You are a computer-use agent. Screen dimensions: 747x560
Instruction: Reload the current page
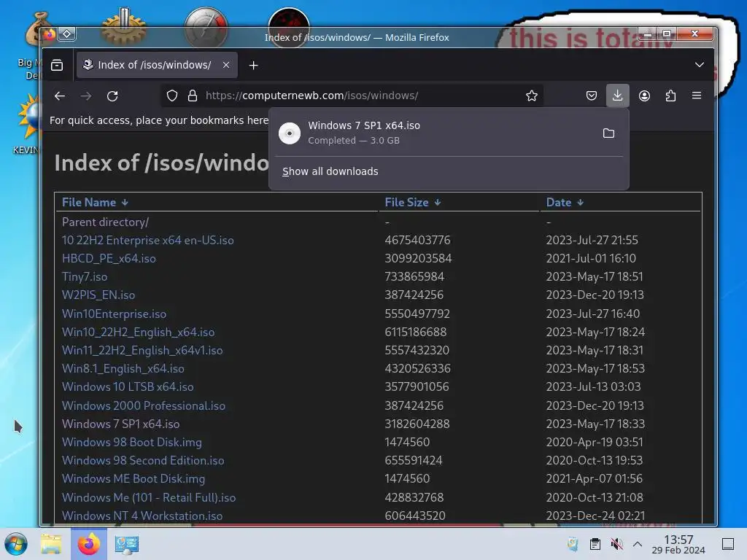(112, 96)
